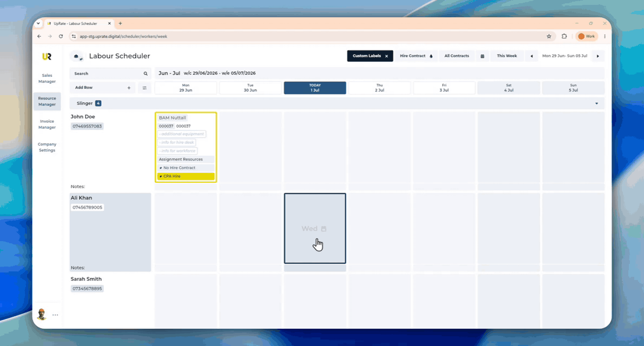Toggle the Custom Labels button
Viewport: 644px width, 346px height.
(370, 56)
